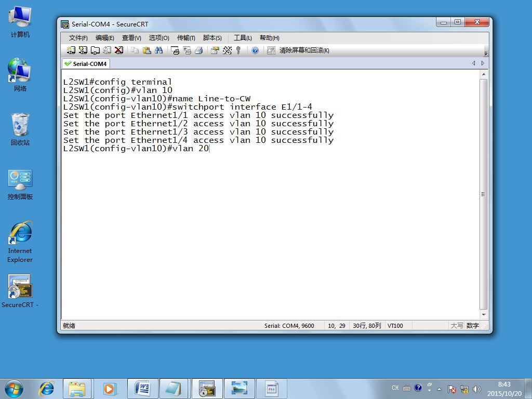The height and width of the screenshot is (399, 532).
Task: Select the SecureCRT desktop shortcut
Action: click(x=20, y=291)
